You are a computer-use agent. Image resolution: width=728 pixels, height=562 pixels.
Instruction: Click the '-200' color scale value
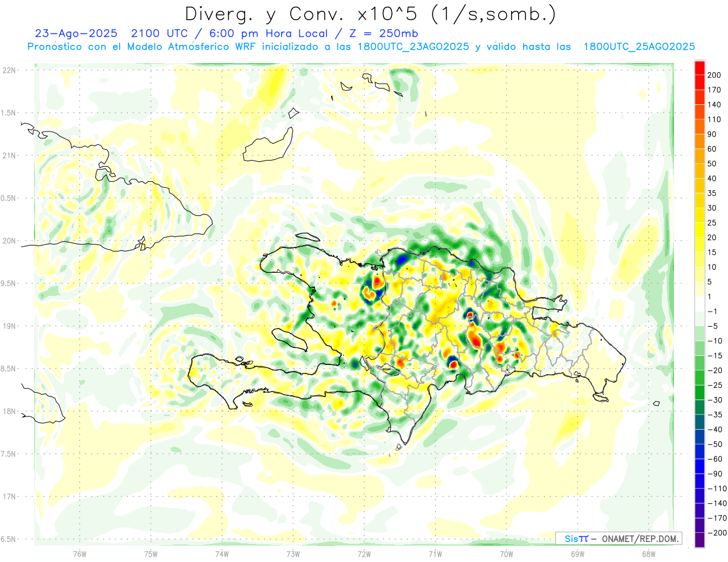716,533
